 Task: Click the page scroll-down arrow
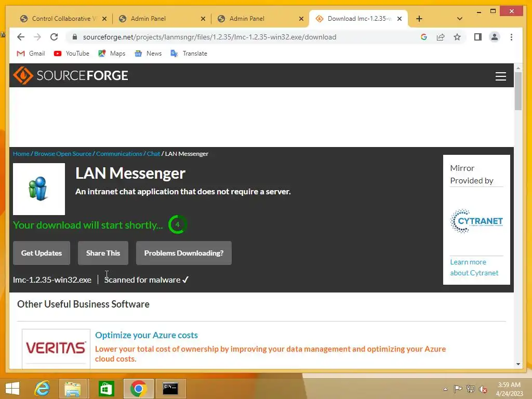(518, 364)
